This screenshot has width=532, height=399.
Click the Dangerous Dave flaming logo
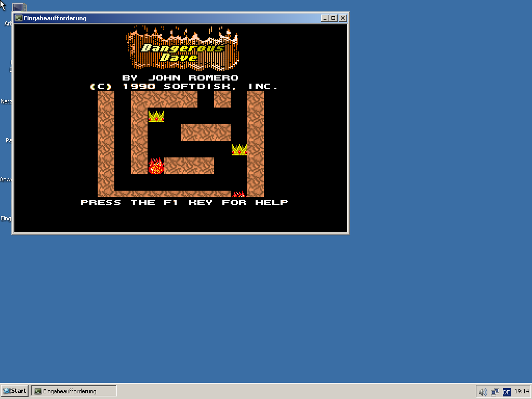coord(182,48)
